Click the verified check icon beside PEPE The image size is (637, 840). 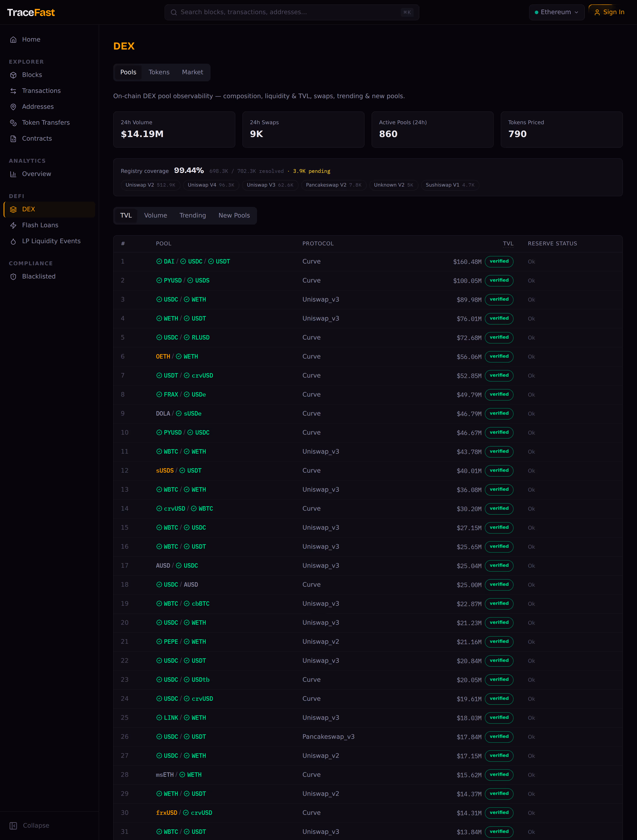tap(159, 642)
